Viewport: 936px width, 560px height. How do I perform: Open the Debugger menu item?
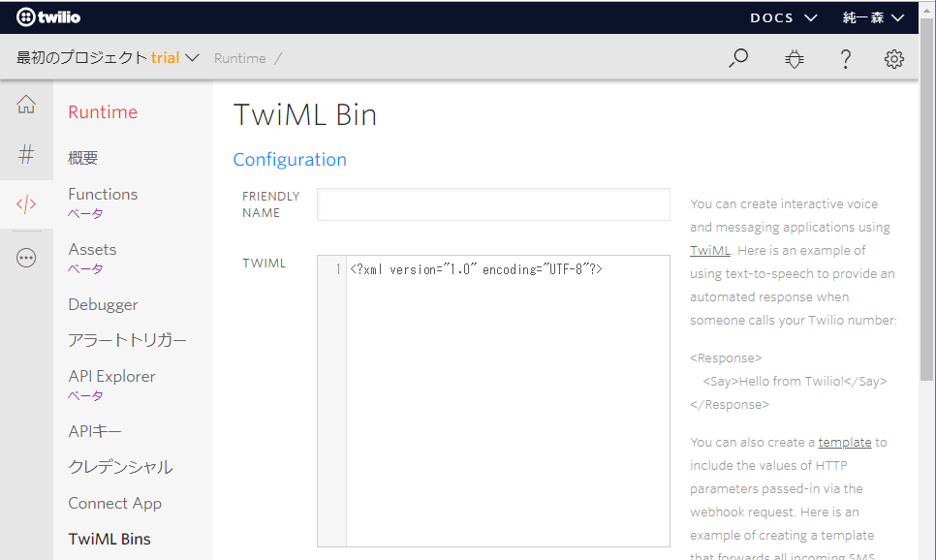[103, 304]
